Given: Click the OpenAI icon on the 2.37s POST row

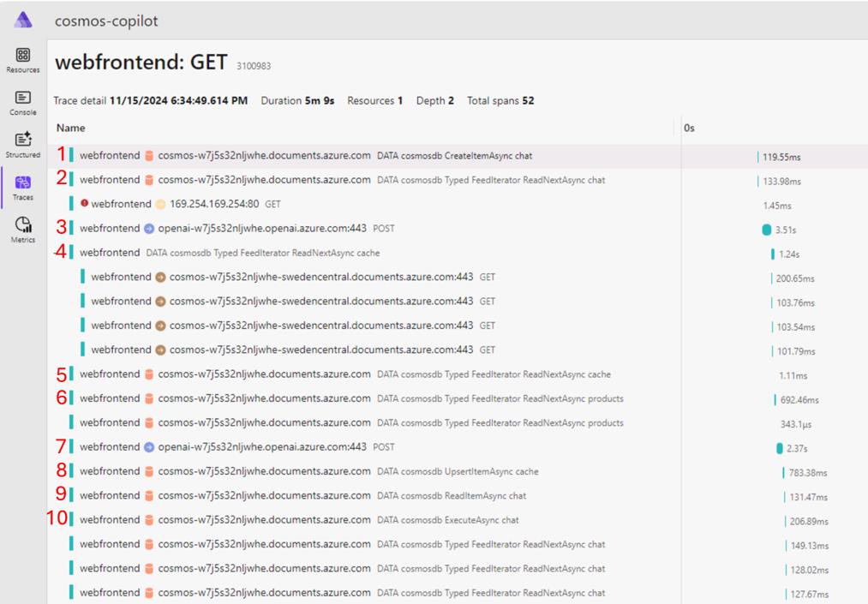Looking at the screenshot, I should (149, 446).
